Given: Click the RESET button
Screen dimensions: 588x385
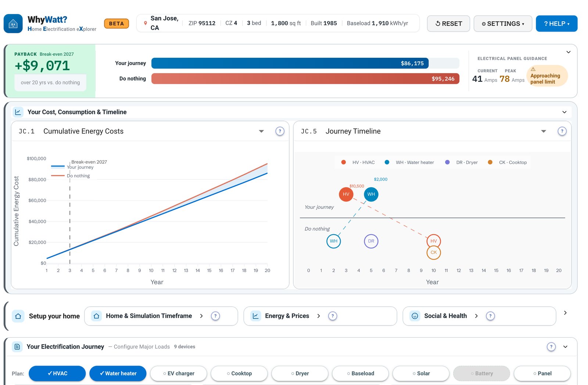Looking at the screenshot, I should click(448, 24).
